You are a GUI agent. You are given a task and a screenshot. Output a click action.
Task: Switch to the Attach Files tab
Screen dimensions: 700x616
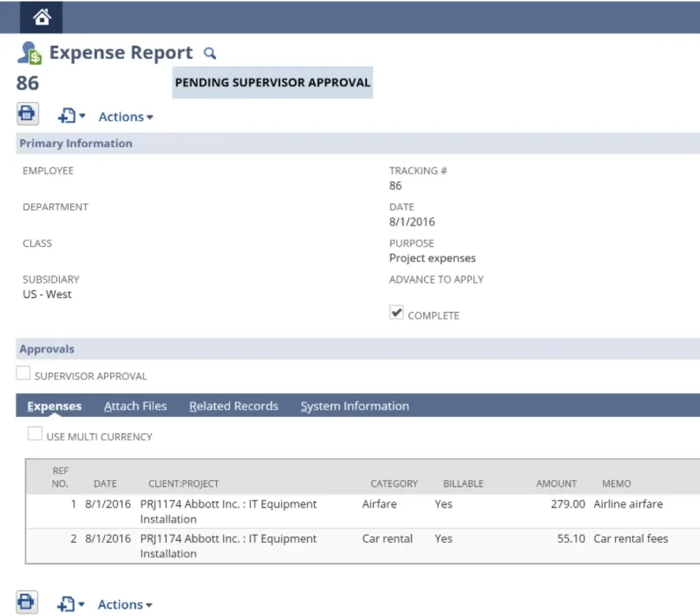coord(135,406)
